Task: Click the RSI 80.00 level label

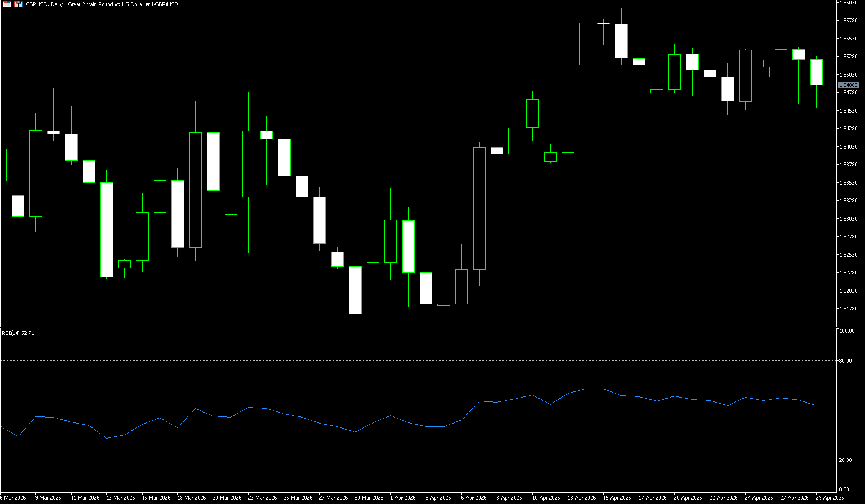Action: pyautogui.click(x=846, y=361)
